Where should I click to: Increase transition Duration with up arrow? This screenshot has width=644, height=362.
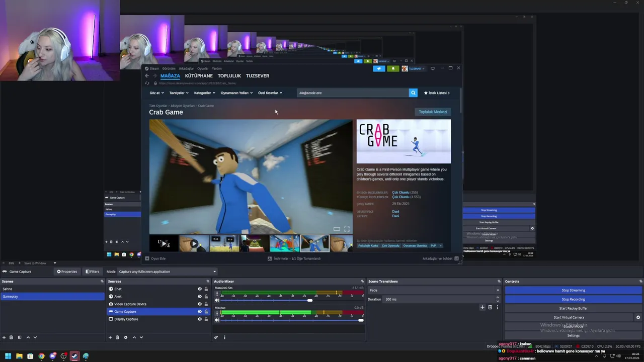click(x=498, y=298)
